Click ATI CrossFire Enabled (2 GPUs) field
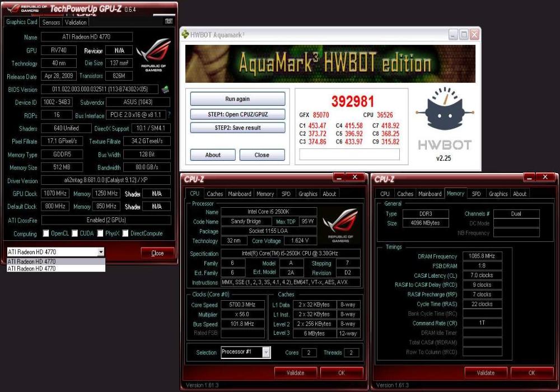The image size is (560, 392). tap(106, 220)
